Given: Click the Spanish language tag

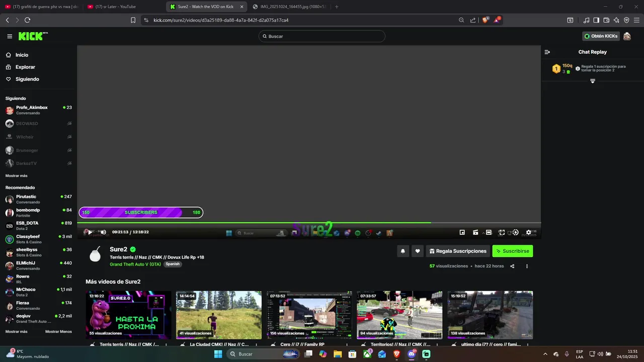Looking at the screenshot, I should point(173,264).
